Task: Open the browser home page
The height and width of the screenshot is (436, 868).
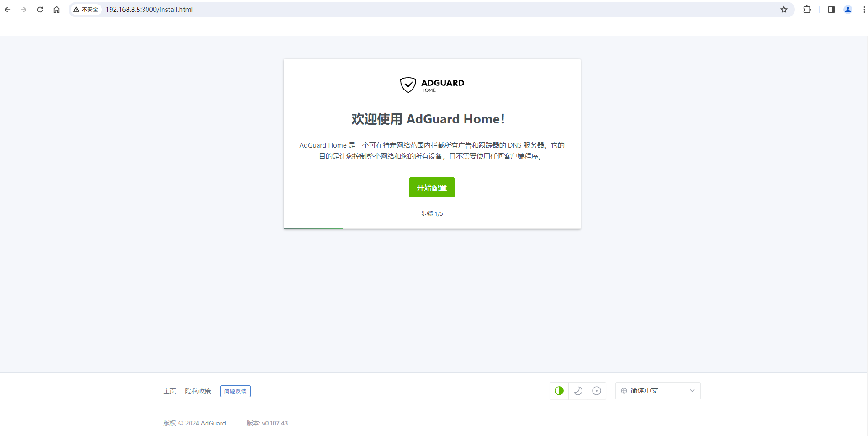Action: [57, 10]
